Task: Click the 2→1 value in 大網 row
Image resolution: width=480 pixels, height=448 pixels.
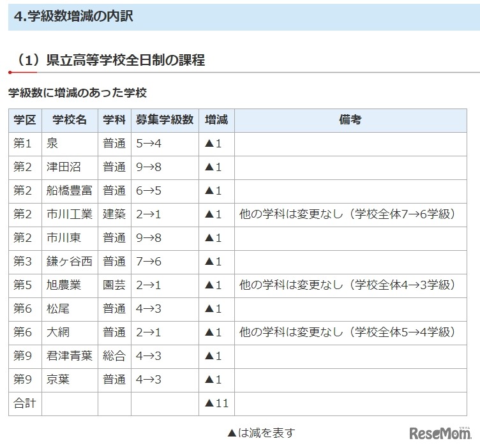Action: [149, 332]
